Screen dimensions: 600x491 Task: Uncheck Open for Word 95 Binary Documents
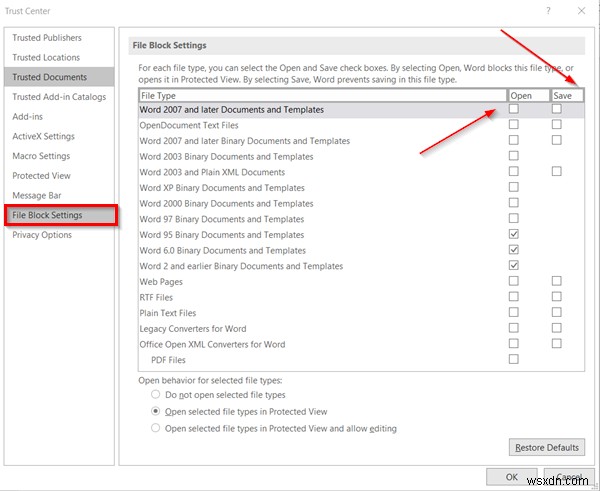click(x=514, y=234)
